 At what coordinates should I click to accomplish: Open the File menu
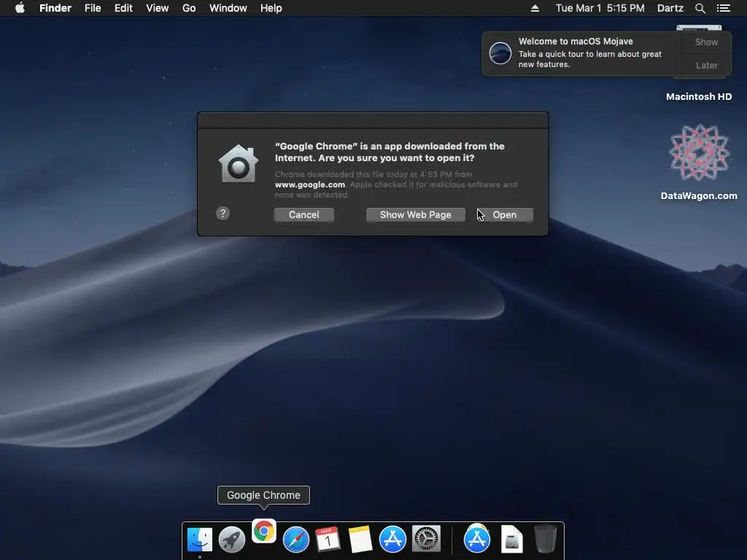pos(93,8)
